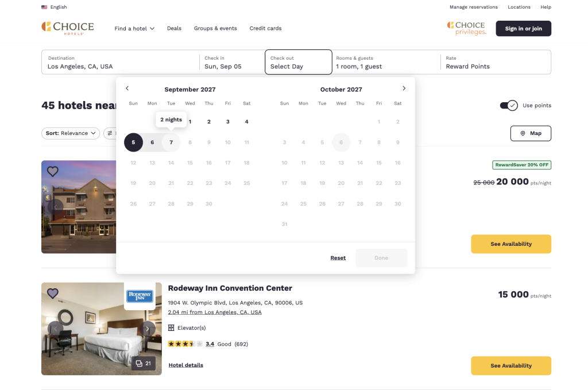
Task: Open the 3.4 rating link
Action: click(210, 344)
